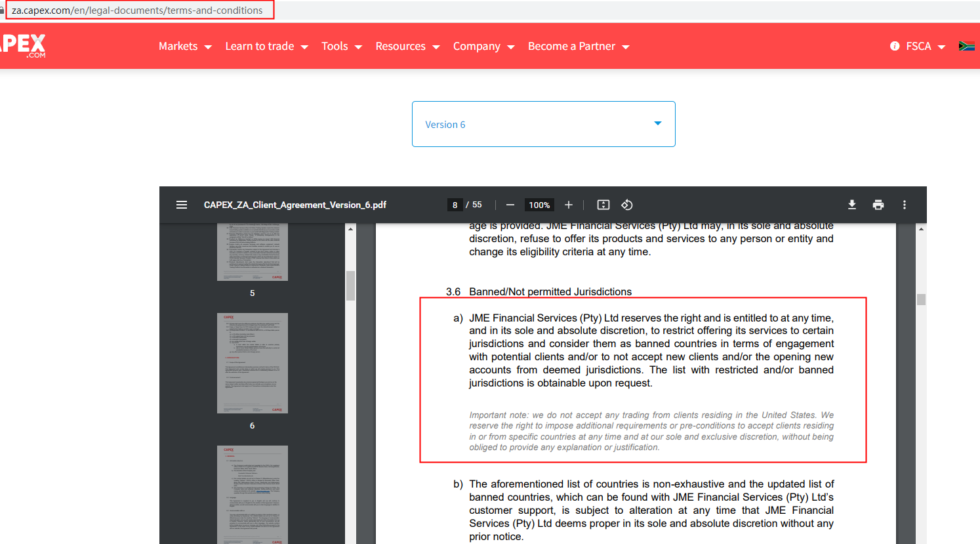Viewport: 980px width, 544px height.
Task: Click paragraph b) starting "The aforementioned list"
Action: (x=651, y=510)
